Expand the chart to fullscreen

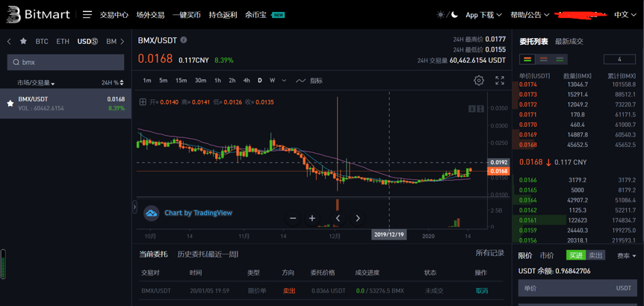pyautogui.click(x=500, y=81)
